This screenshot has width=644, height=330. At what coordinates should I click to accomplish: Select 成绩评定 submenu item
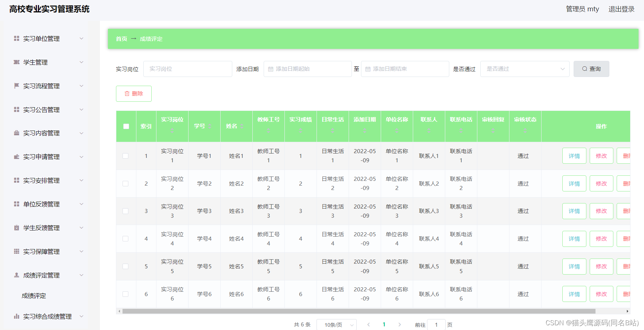click(34, 296)
